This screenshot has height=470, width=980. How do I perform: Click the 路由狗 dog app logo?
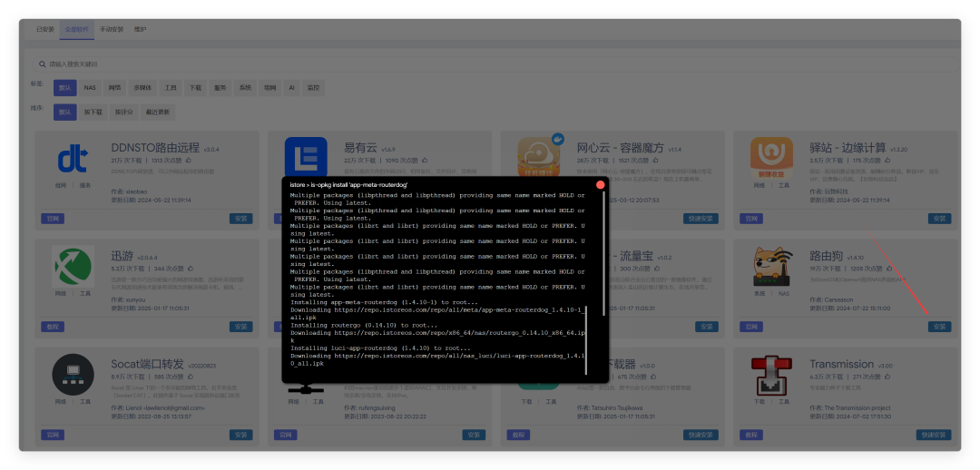771,267
